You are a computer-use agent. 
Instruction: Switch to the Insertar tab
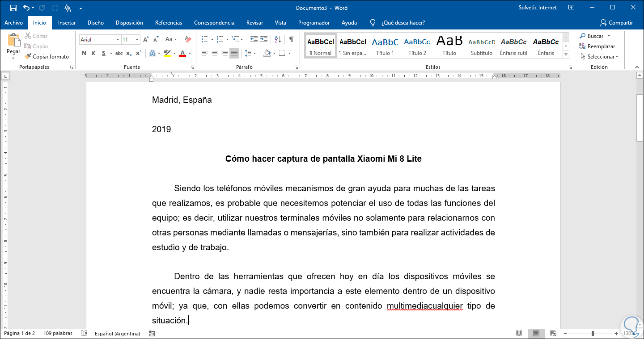pyautogui.click(x=67, y=23)
